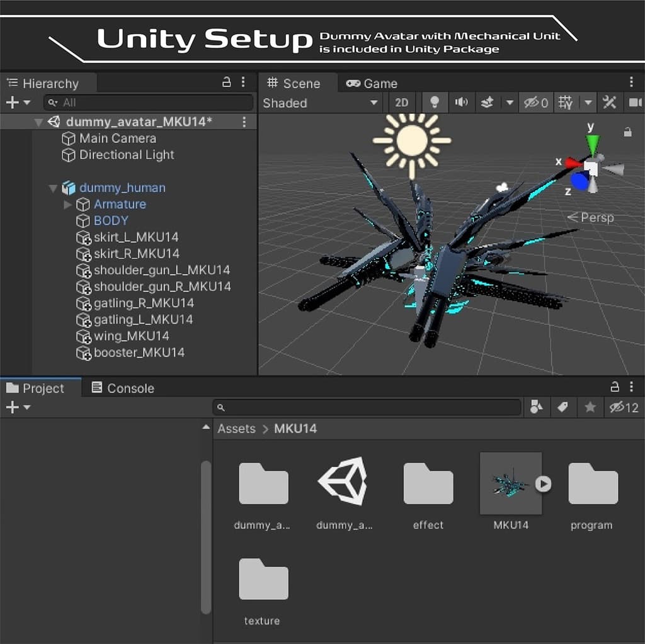Toggle hidden packages count 12
Screen dimensions: 645x644
[624, 407]
